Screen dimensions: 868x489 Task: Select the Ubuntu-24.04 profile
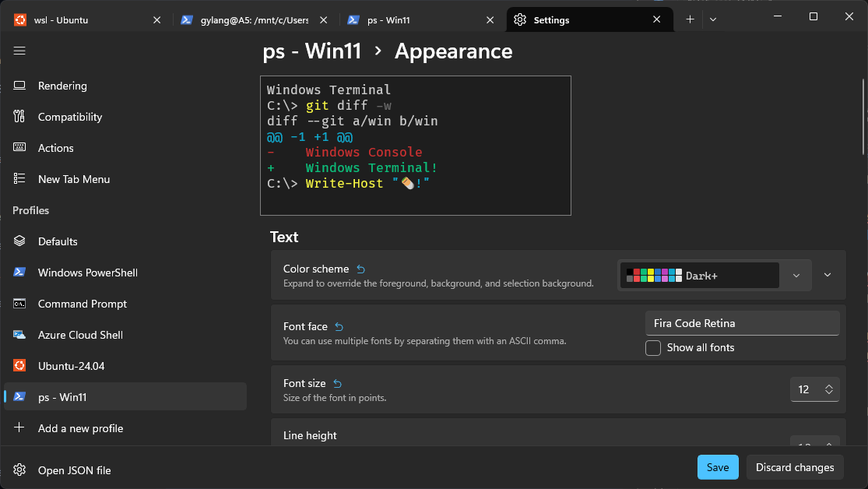pos(71,366)
